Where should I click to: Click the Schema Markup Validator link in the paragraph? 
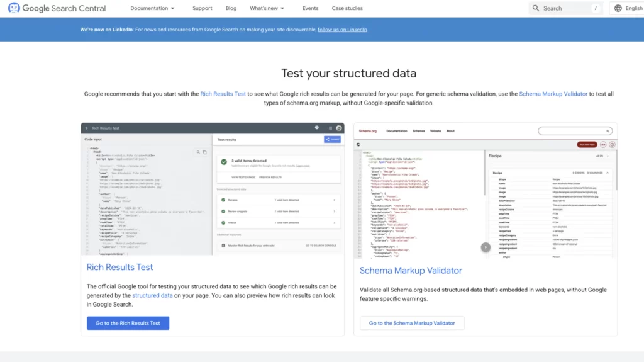coord(553,94)
